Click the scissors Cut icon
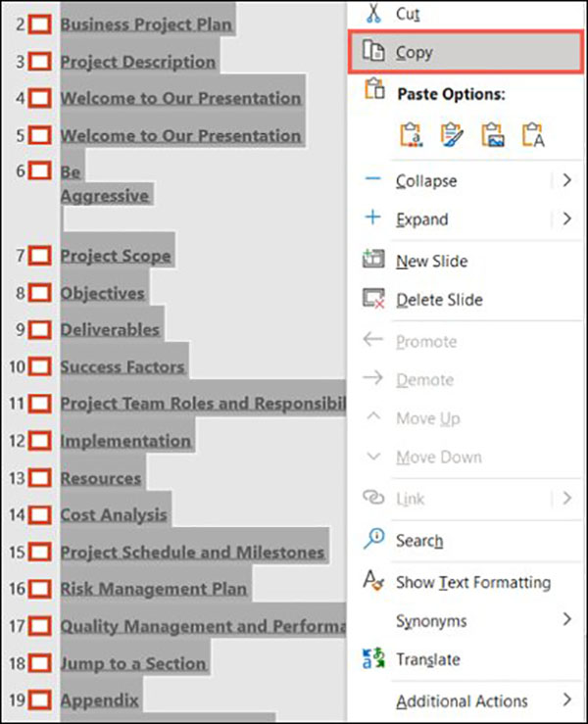Screen dimensions: 588x724 tap(373, 15)
